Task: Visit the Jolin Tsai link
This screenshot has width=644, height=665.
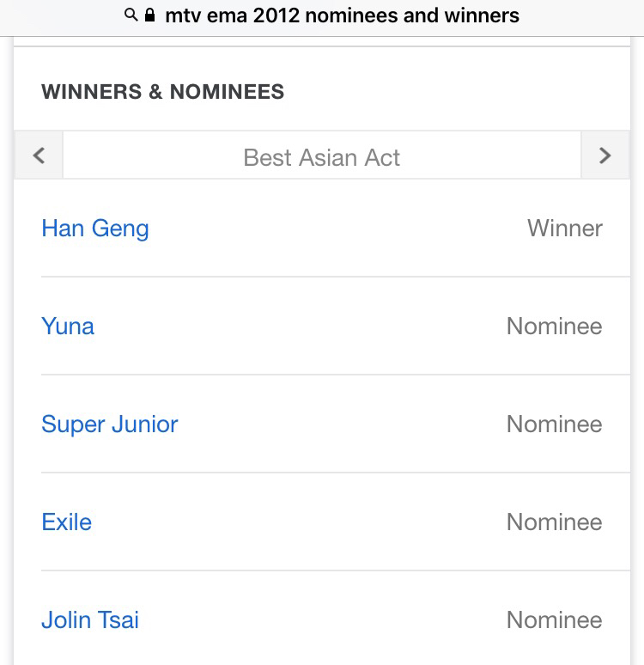Action: tap(90, 620)
